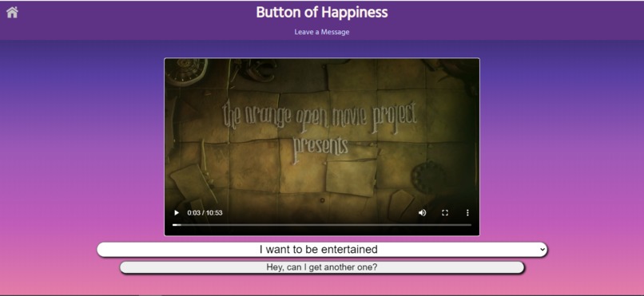Image resolution: width=644 pixels, height=296 pixels.
Task: Play the video
Action: click(177, 213)
